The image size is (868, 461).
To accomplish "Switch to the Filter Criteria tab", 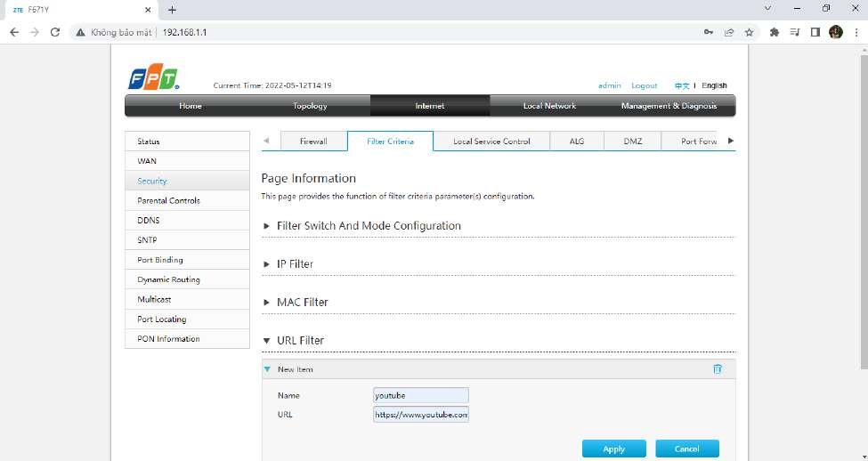I will click(x=390, y=142).
